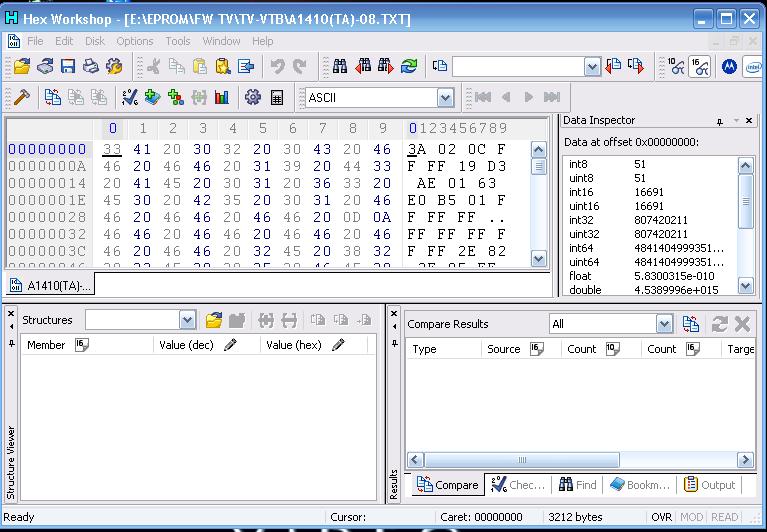Click the Add Bookmark plus icon

click(x=153, y=97)
